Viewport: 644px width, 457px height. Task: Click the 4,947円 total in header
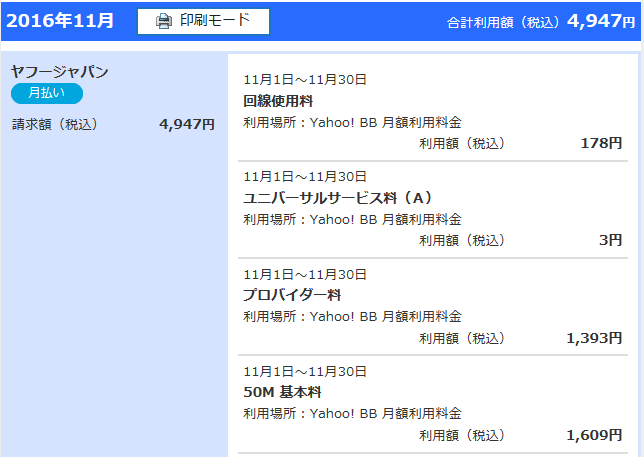tap(601, 21)
